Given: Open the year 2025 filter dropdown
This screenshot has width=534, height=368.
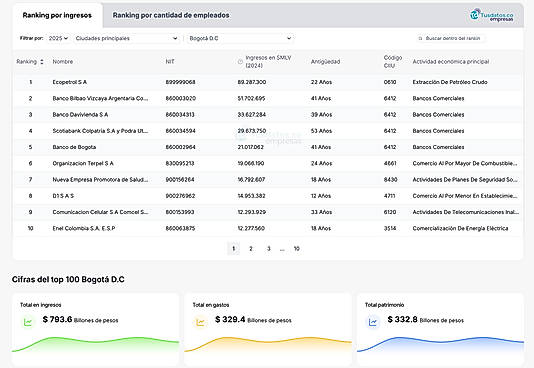Looking at the screenshot, I should point(58,38).
